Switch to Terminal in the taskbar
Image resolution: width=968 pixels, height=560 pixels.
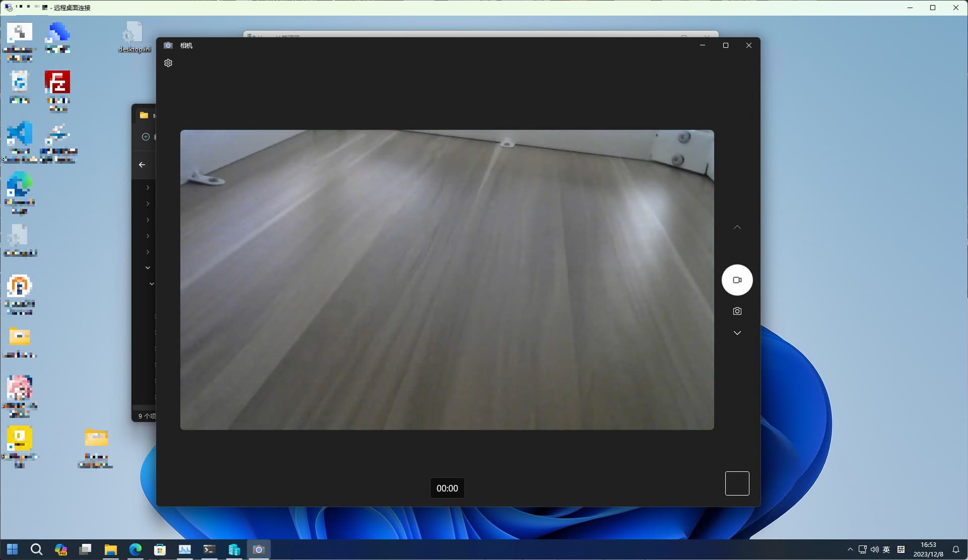pyautogui.click(x=209, y=549)
